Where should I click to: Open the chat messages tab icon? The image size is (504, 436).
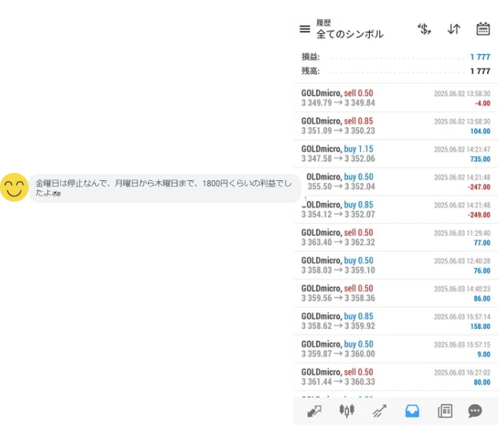[475, 411]
